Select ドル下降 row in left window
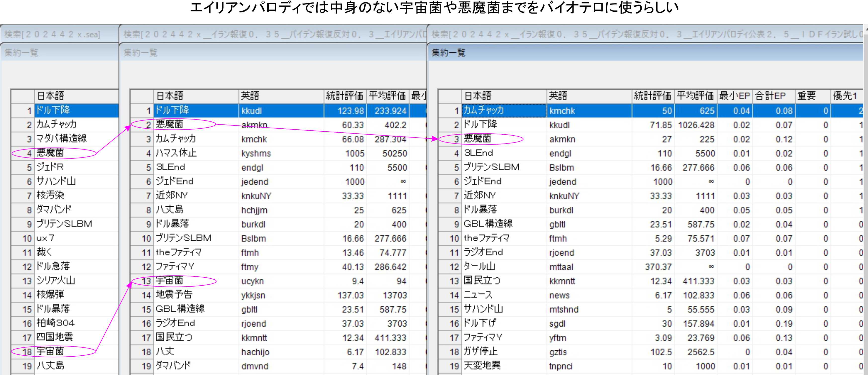 [x=65, y=111]
